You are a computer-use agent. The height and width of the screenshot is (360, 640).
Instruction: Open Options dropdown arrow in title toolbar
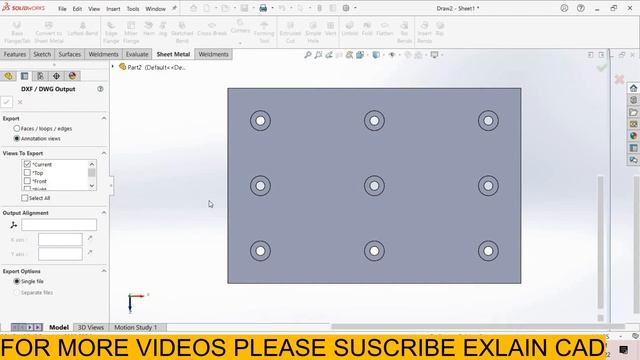pos(355,8)
